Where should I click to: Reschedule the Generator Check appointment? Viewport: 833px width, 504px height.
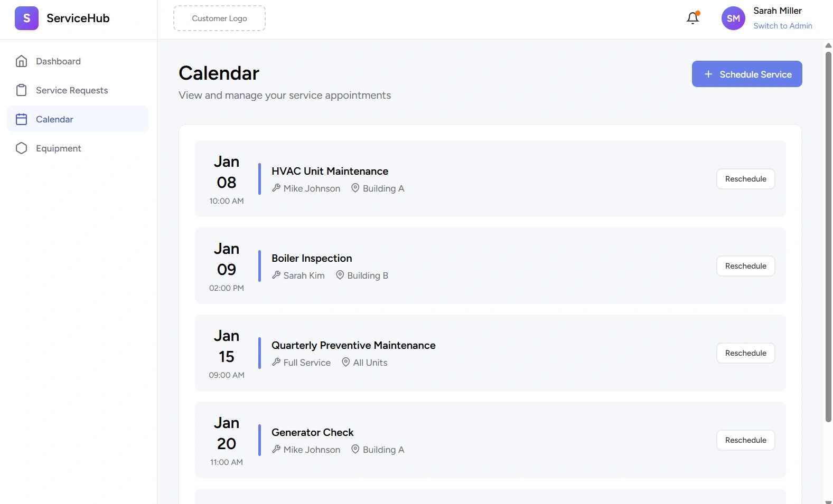745,440
